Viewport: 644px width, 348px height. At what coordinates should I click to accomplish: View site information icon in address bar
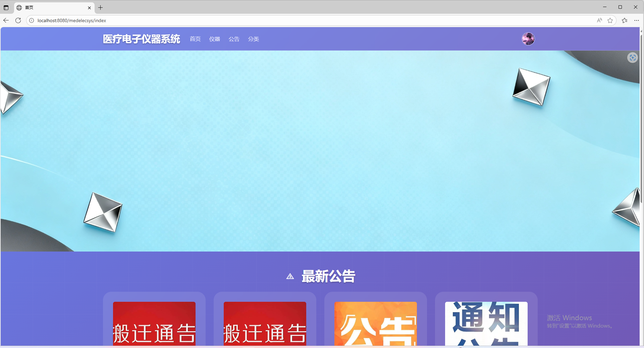tap(32, 20)
